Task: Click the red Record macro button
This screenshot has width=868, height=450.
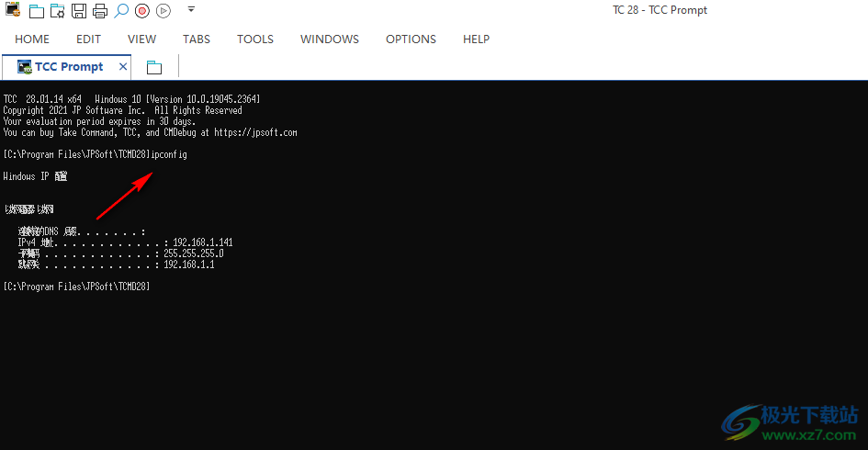Action: pos(142,10)
